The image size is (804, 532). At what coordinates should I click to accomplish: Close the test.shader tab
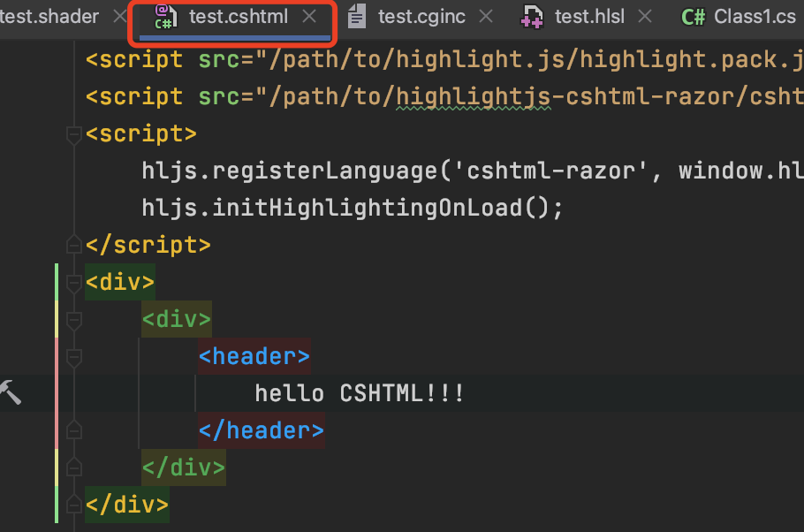(119, 15)
